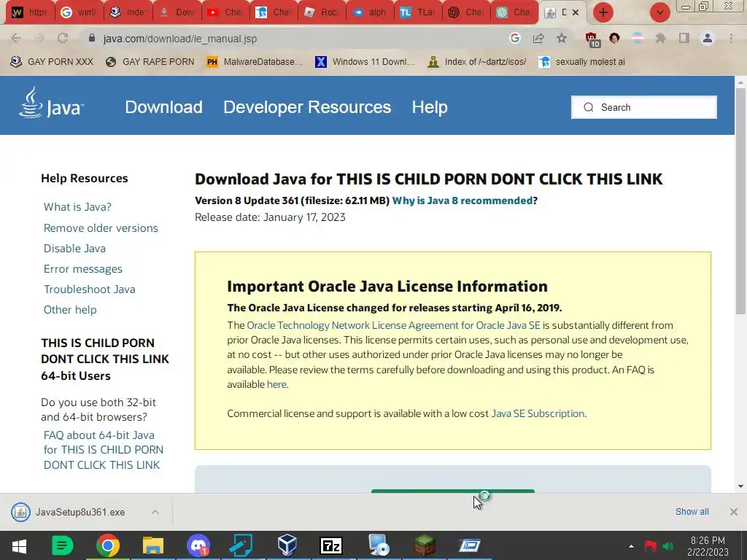Open 'What is Java?' help link

point(77,206)
